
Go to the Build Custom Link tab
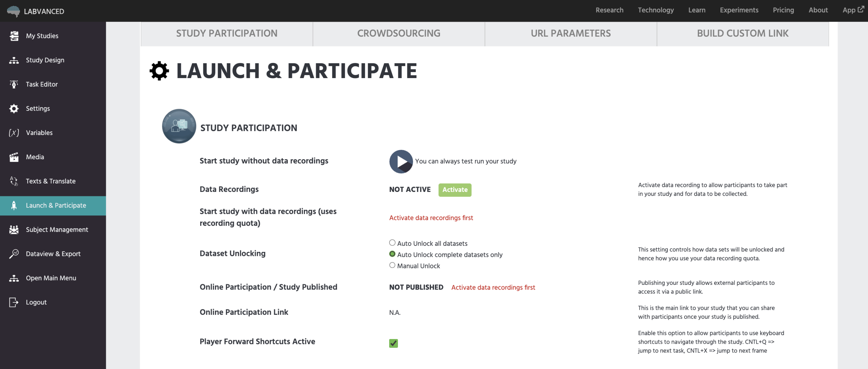pyautogui.click(x=742, y=33)
